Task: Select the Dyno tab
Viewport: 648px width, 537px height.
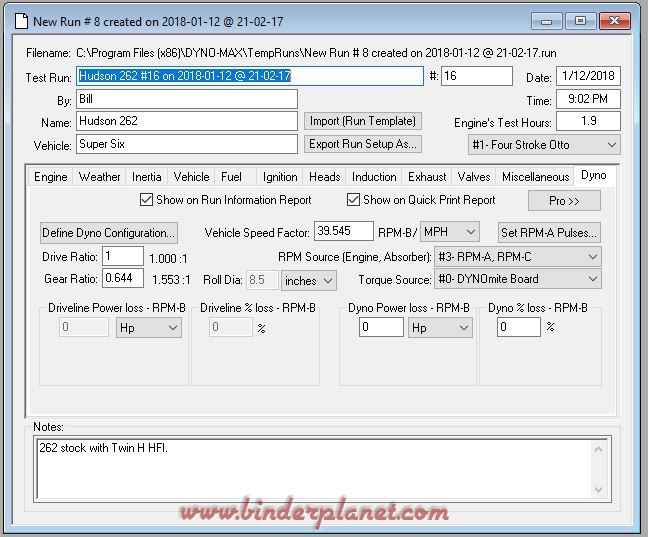Action: point(594,175)
